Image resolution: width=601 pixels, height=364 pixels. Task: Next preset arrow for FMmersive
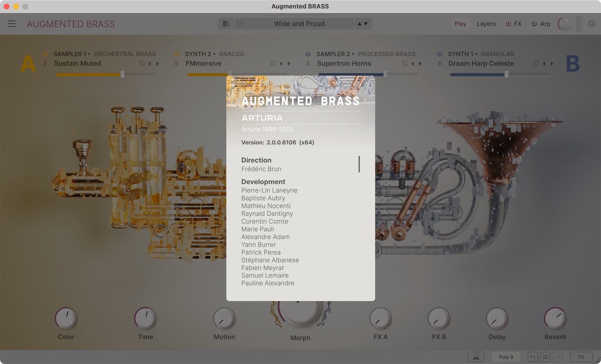(x=289, y=64)
